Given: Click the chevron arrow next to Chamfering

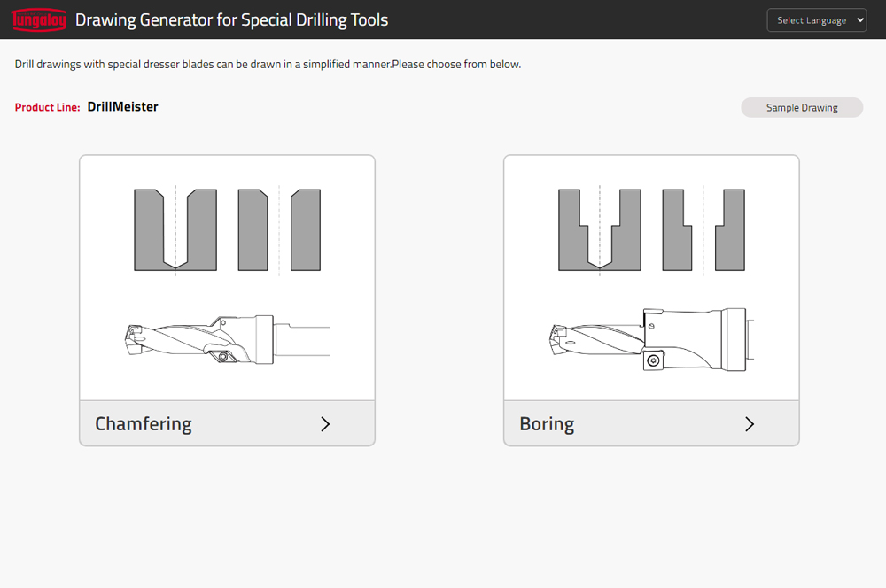Looking at the screenshot, I should [x=325, y=424].
